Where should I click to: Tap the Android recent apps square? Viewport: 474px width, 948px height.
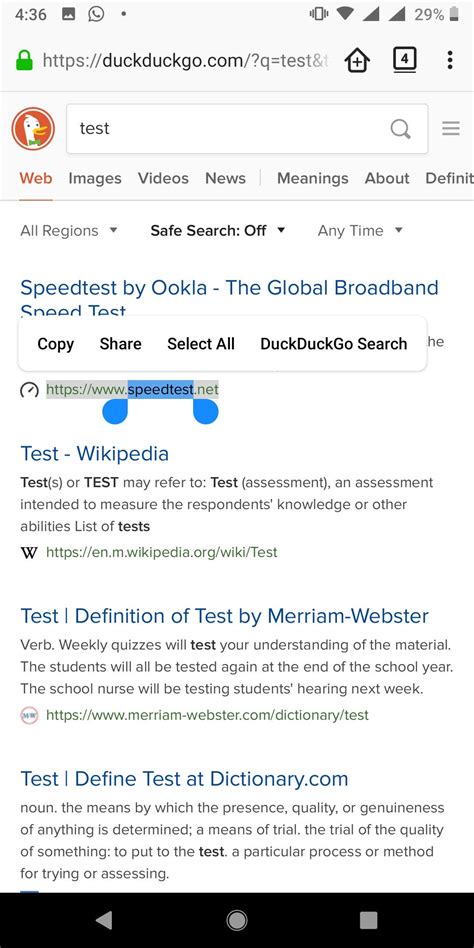point(368,920)
